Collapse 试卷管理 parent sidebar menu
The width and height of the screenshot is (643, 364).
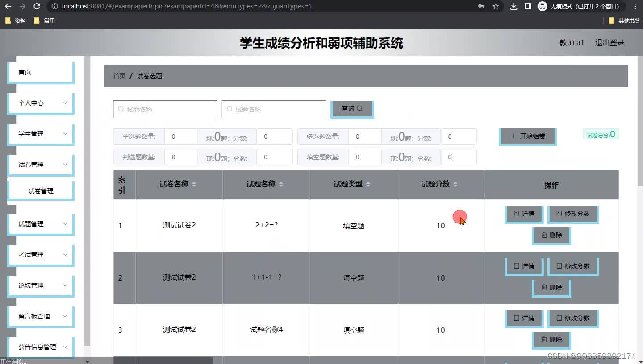(41, 165)
